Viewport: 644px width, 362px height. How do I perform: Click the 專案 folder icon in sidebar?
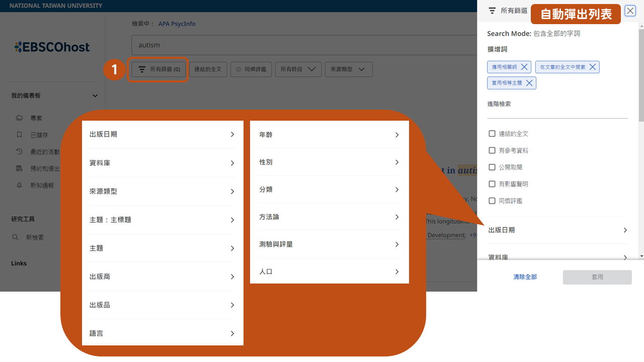[x=19, y=118]
